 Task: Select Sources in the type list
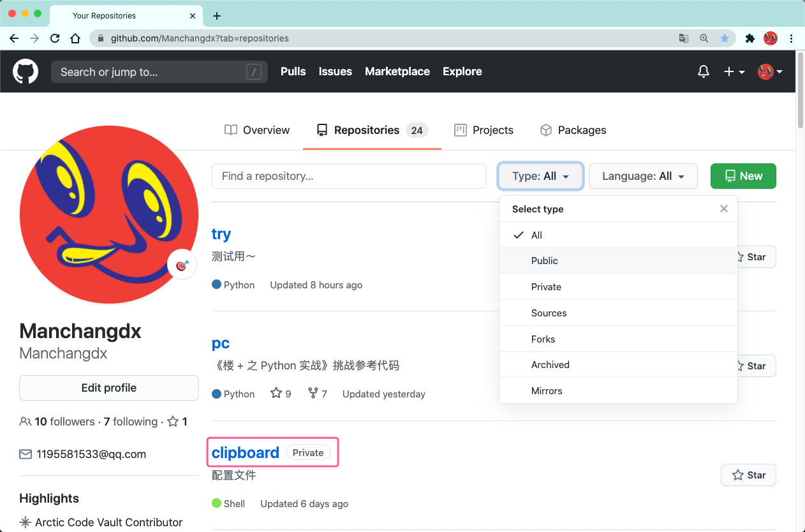[618, 313]
